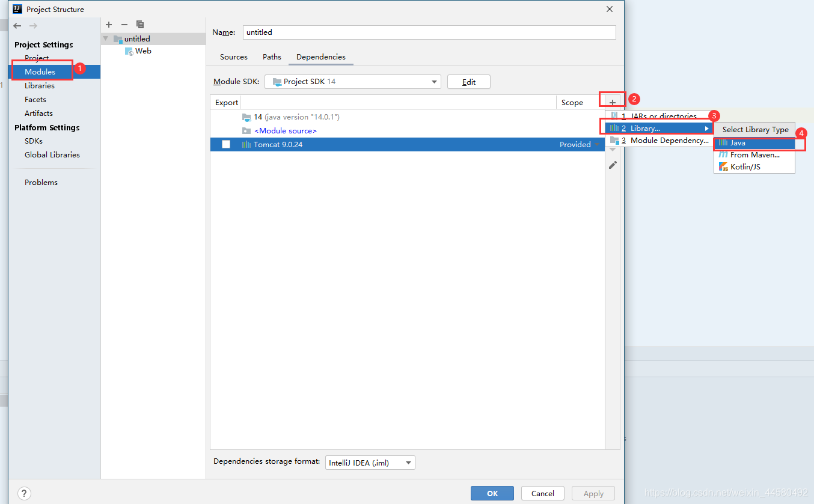Remove selected module with minus icon
814x504 pixels.
124,25
